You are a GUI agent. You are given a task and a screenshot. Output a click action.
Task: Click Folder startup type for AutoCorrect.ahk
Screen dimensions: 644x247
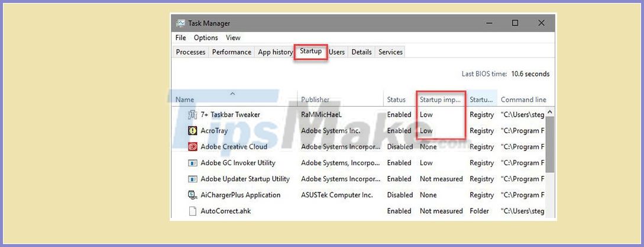point(479,211)
